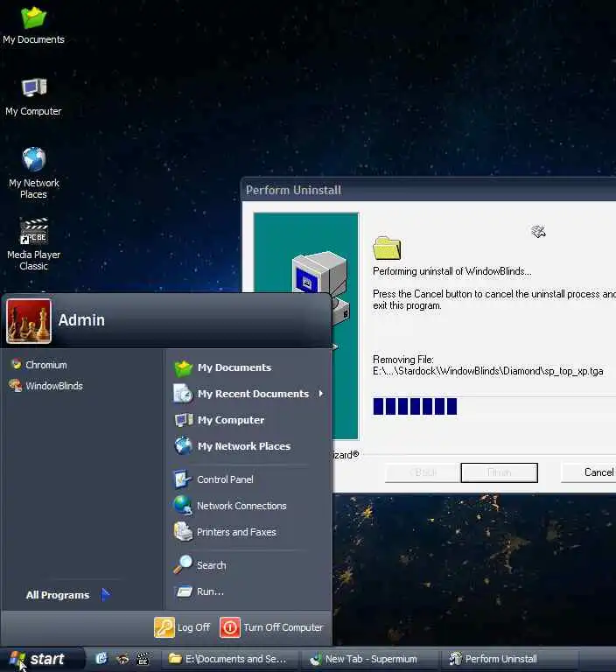Click the first quick launch icon
Image resolution: width=616 pixels, height=672 pixels.
click(x=101, y=658)
